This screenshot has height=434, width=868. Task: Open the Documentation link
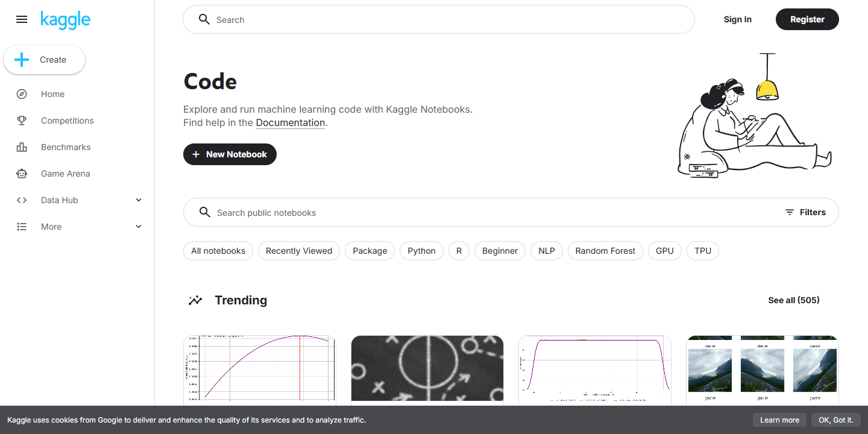(291, 123)
